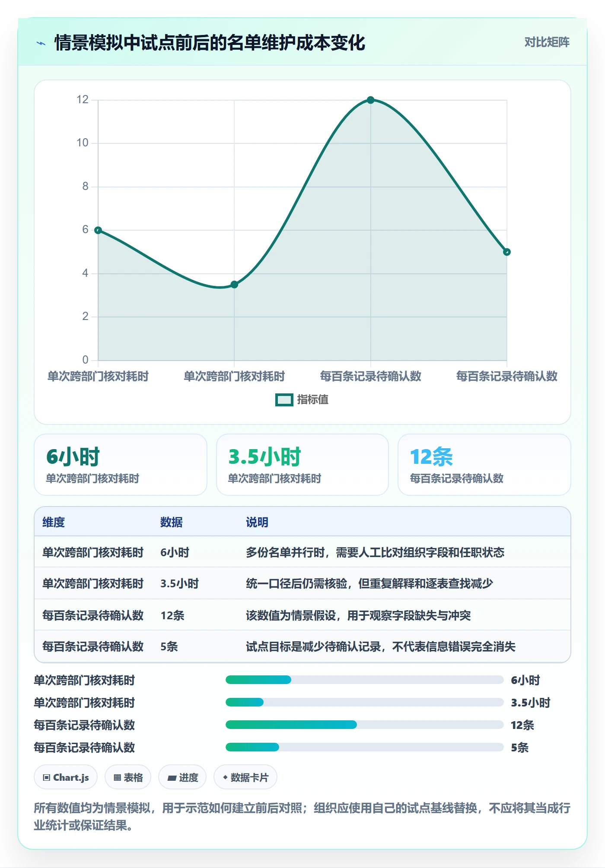Screen dimensions: 605x868
Task: Click the progress bar labeled 12条
Action: pos(364,725)
